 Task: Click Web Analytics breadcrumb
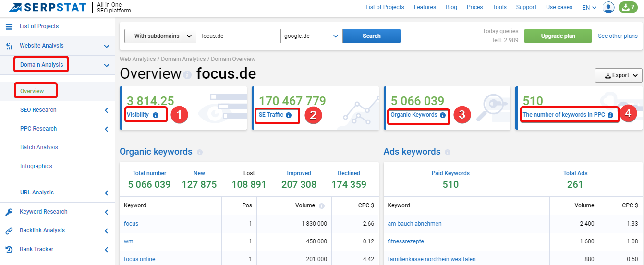tap(138, 59)
